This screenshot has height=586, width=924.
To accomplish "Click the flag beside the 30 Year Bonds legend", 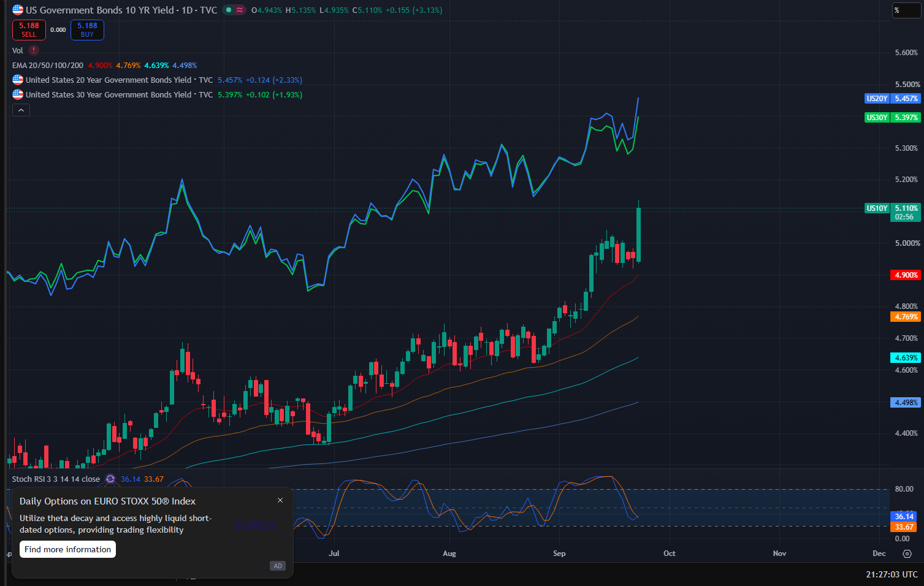I will 18,94.
